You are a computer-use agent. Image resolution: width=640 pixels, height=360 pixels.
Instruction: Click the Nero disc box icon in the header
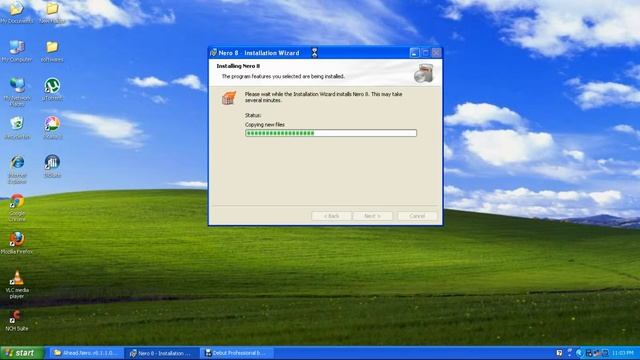[x=424, y=73]
